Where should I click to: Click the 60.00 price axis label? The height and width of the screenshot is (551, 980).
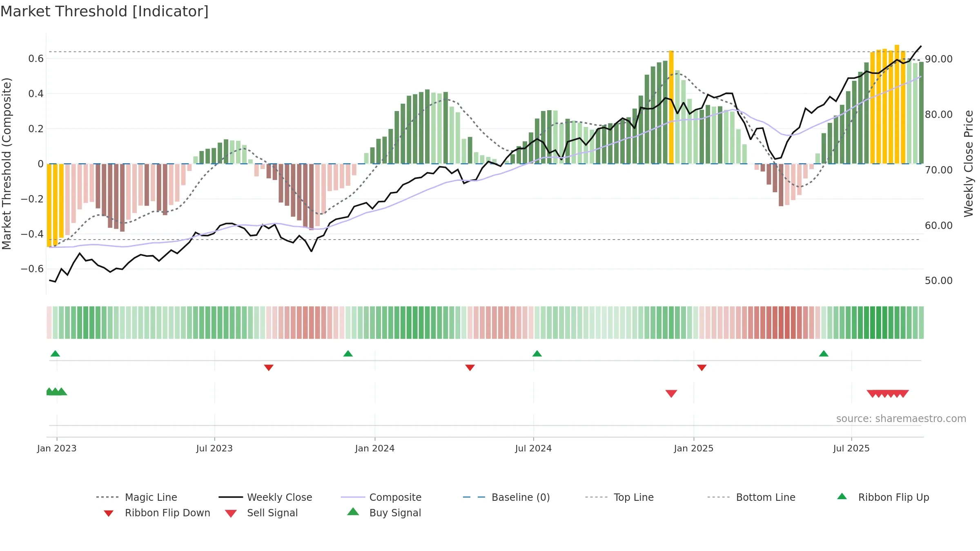[x=939, y=225]
